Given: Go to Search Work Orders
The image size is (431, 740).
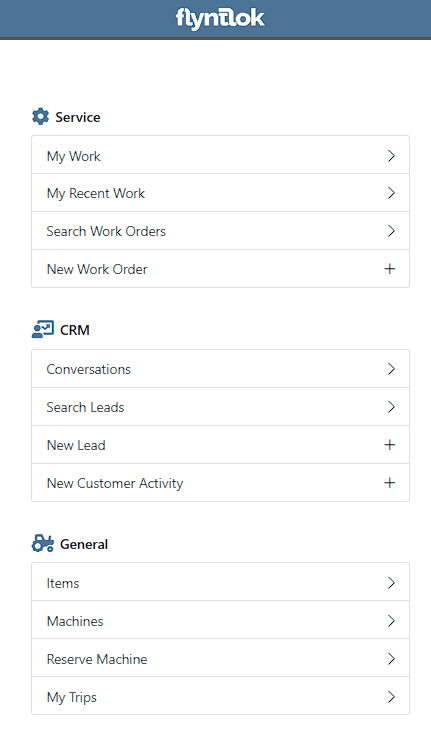Looking at the screenshot, I should (220, 231).
